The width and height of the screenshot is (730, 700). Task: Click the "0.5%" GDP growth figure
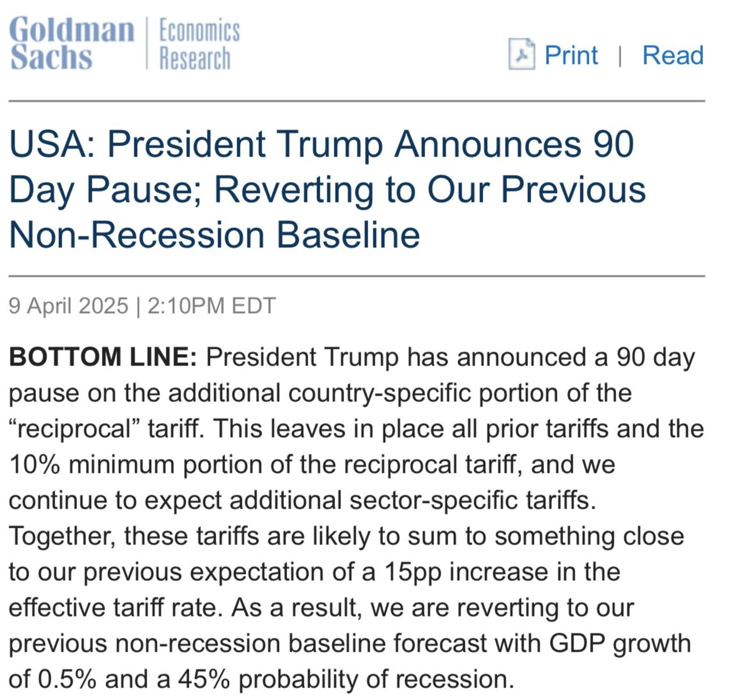click(67, 679)
